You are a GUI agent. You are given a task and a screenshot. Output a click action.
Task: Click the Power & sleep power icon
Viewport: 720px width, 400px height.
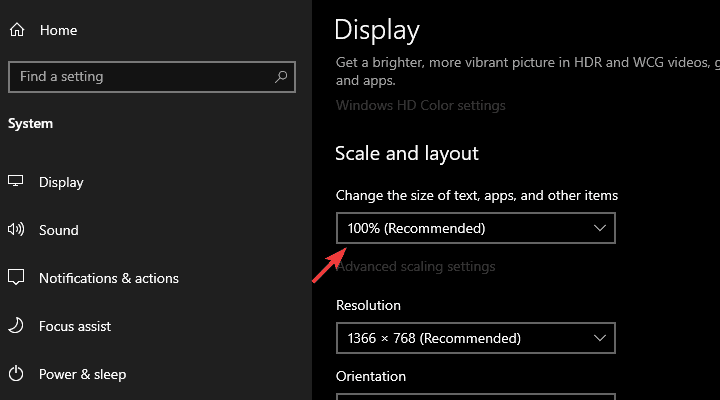(16, 373)
